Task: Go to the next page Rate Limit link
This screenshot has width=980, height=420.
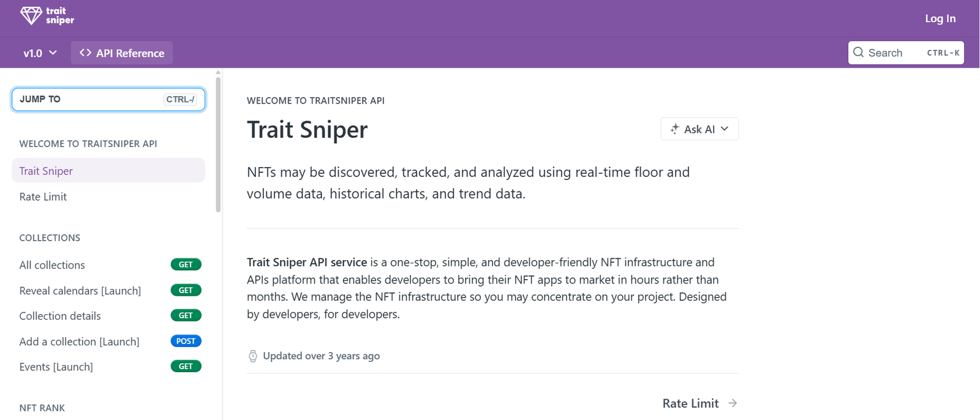Action: pyautogui.click(x=690, y=403)
